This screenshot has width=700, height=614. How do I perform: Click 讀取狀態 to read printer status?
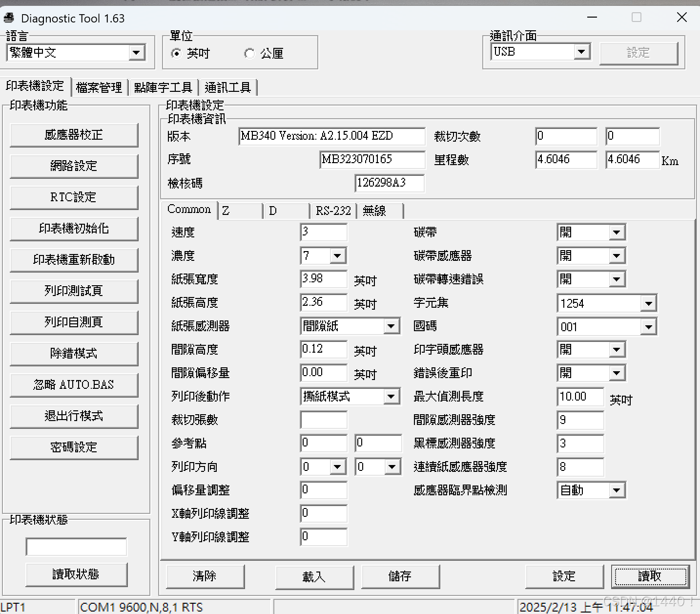pos(76,574)
